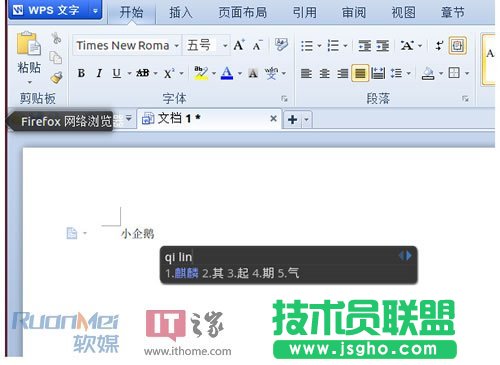Click the Paste (粘贴) clipboard icon
The image size is (500, 365).
click(x=29, y=43)
